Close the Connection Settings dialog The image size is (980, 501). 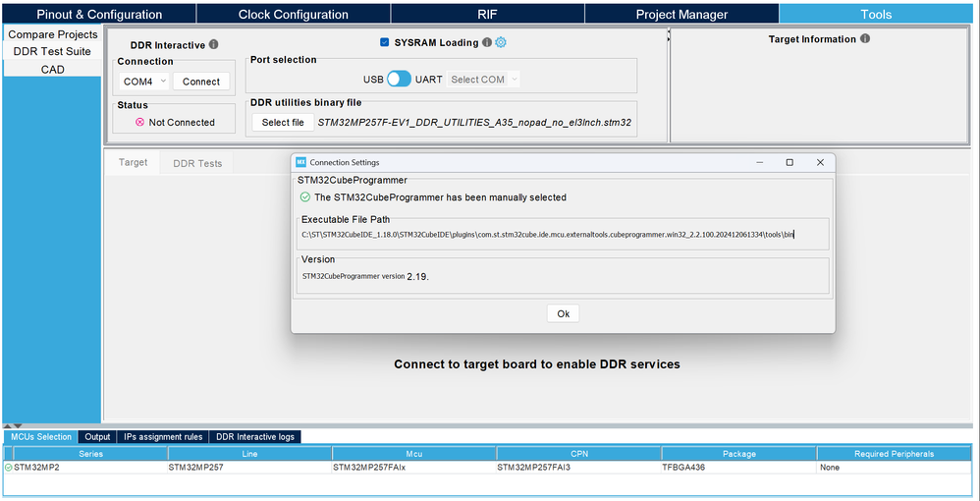[x=820, y=162]
